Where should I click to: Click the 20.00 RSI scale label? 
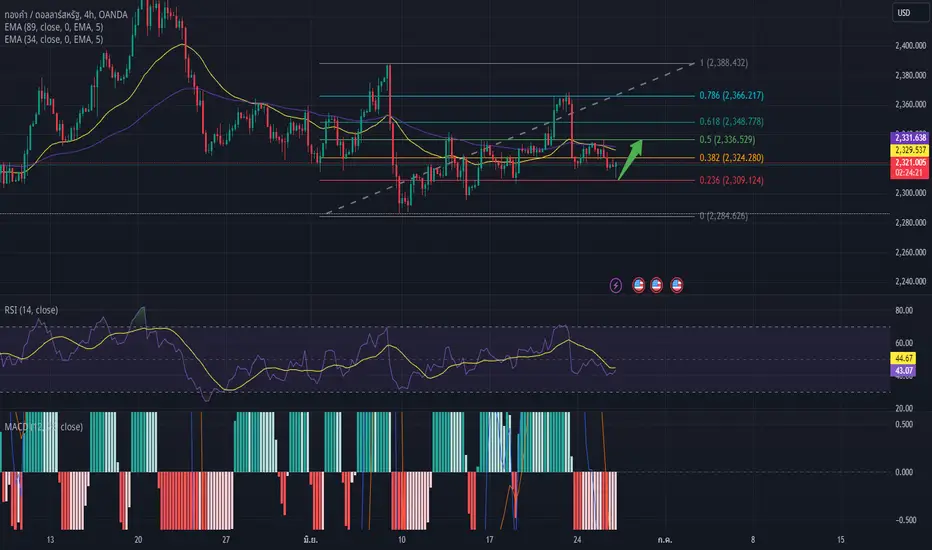[x=903, y=408]
